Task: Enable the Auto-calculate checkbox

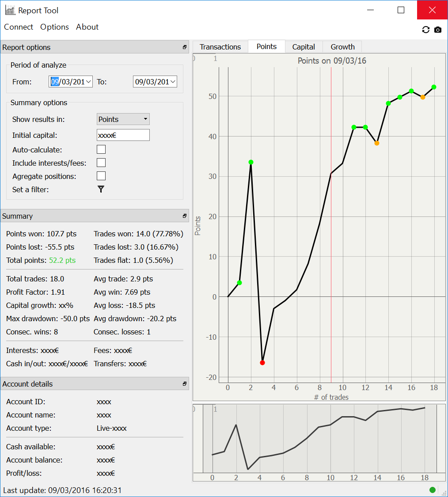Action: (101, 149)
